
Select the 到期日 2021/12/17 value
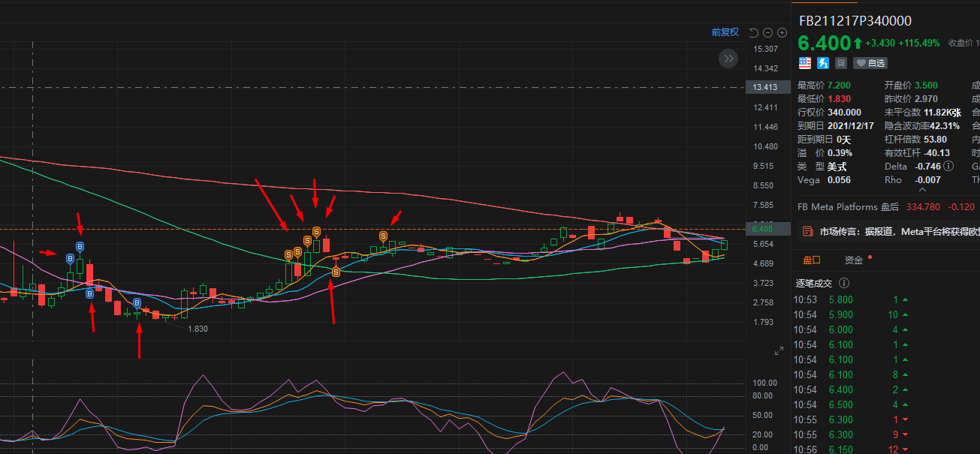pos(851,126)
